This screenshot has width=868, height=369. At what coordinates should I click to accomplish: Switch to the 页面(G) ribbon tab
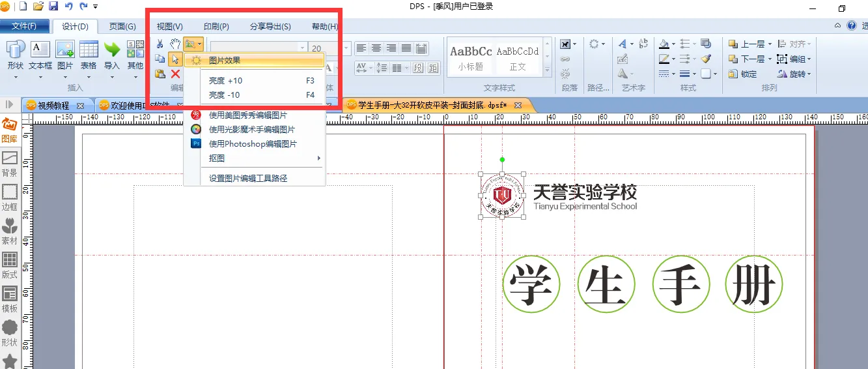pos(122,27)
